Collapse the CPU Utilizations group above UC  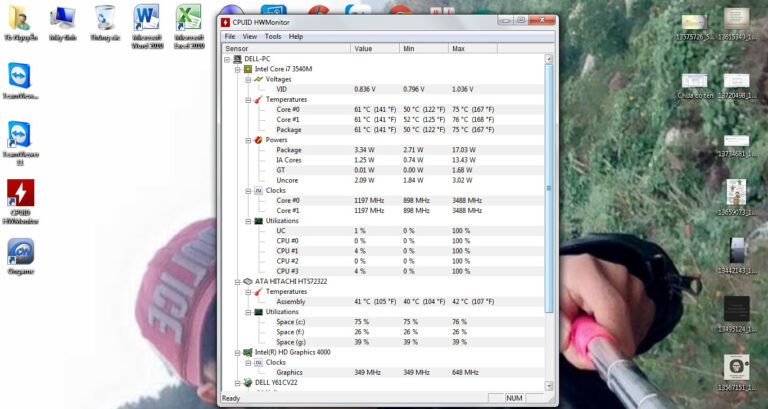point(248,221)
